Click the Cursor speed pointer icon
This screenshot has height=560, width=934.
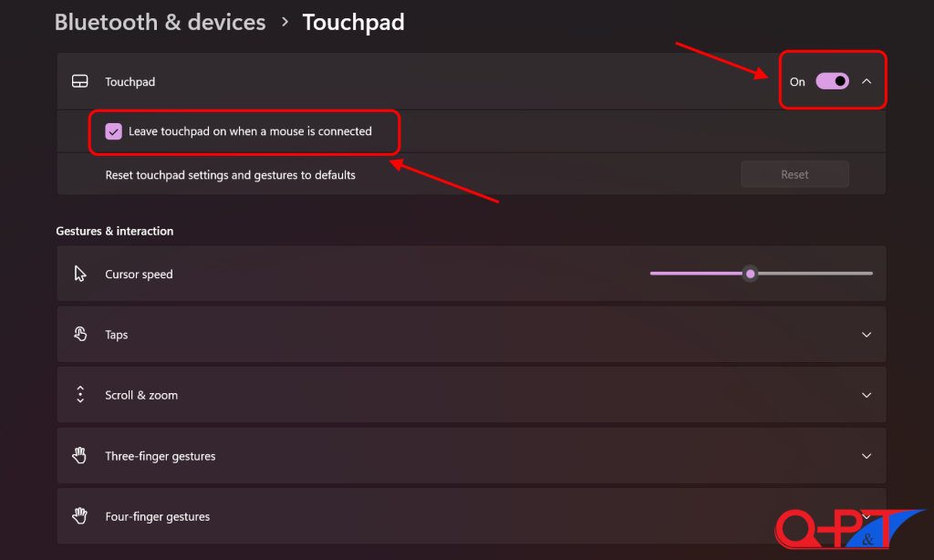pos(80,274)
